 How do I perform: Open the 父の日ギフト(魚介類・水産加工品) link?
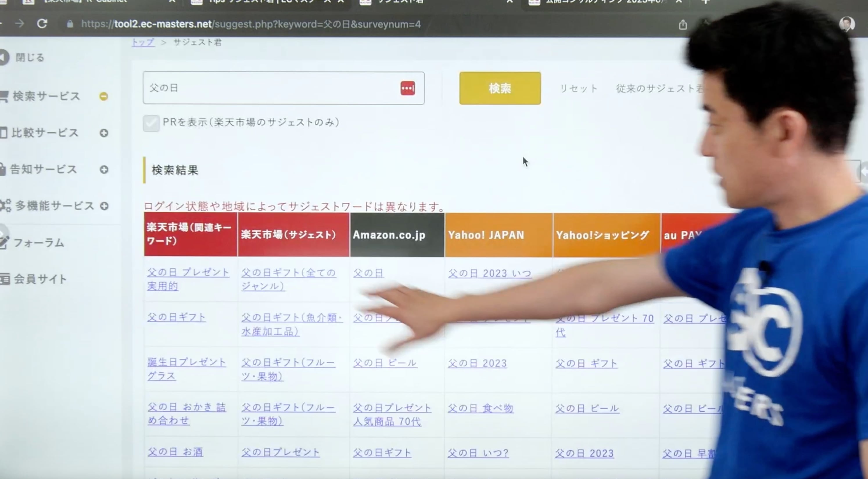point(292,324)
